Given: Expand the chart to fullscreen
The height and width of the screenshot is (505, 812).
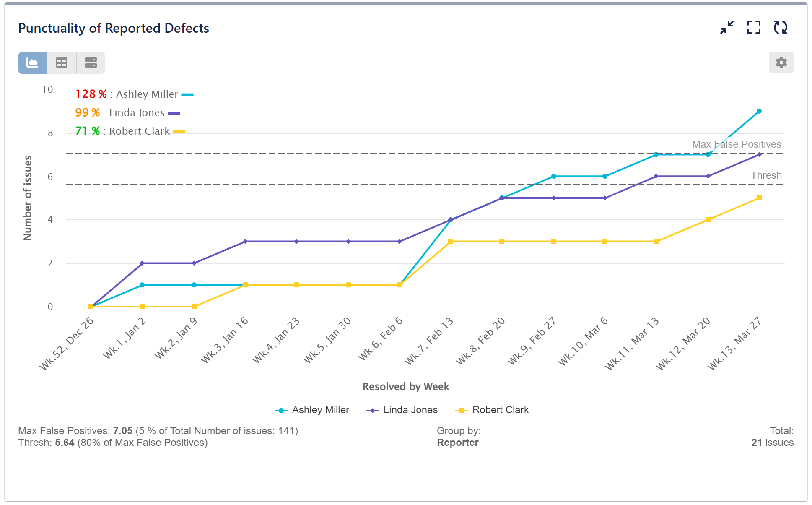Looking at the screenshot, I should 753,28.
